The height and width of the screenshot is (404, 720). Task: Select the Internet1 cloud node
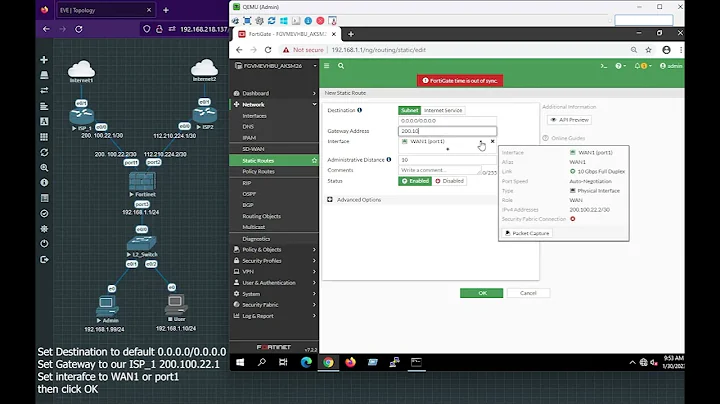81,69
